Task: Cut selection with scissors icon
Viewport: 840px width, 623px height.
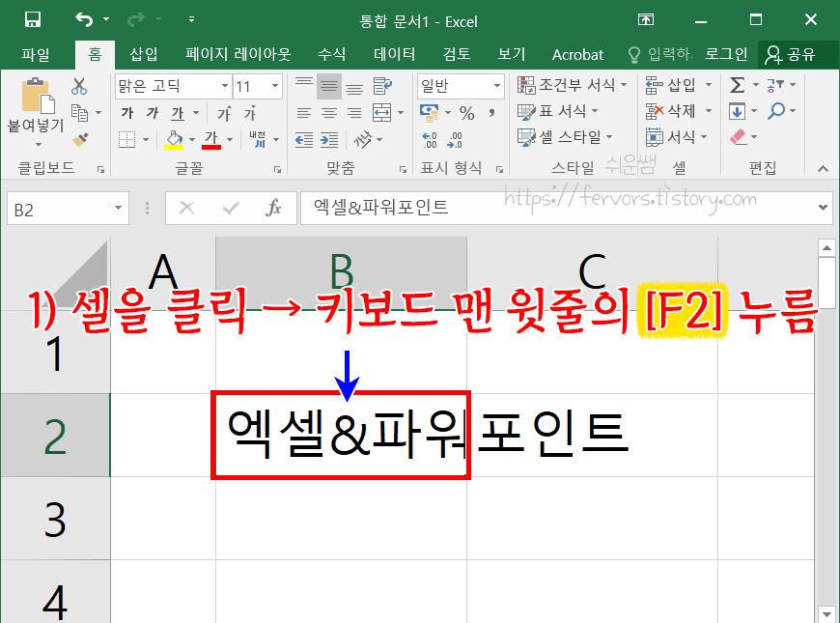Action: pos(79,86)
